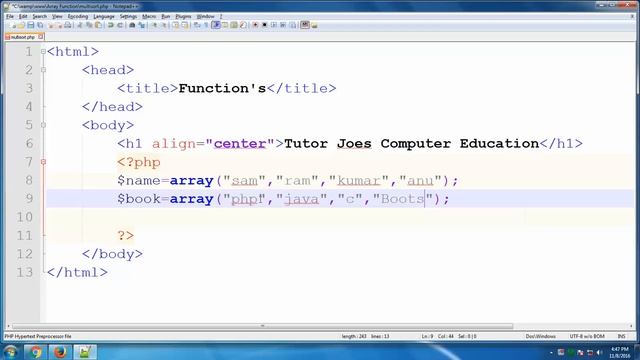
Task: Close the multisort.php tab with its X button
Action: click(40, 37)
